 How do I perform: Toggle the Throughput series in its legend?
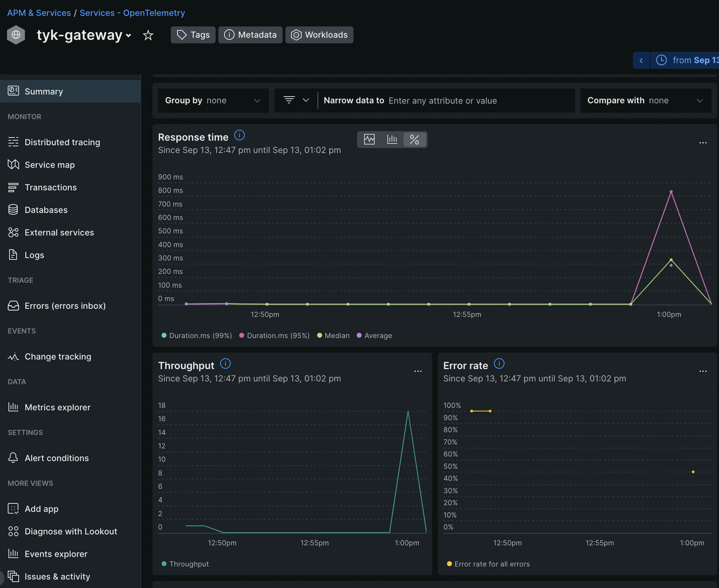tap(185, 564)
